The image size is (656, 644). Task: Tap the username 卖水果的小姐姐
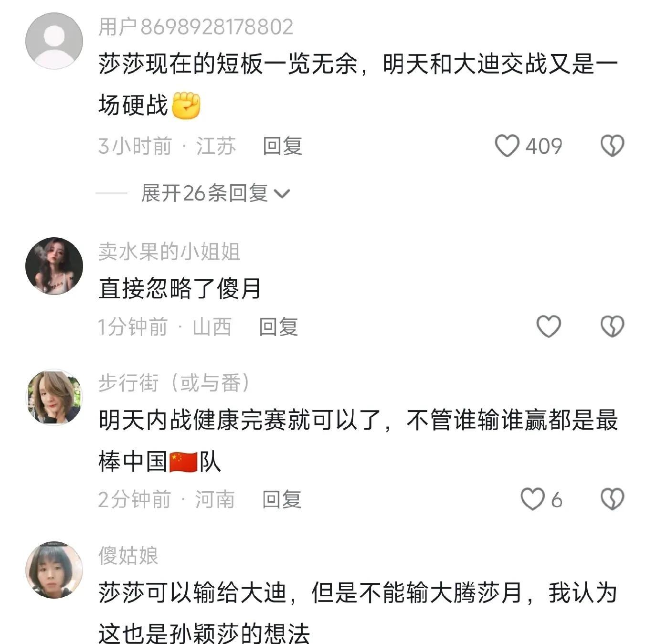tap(169, 252)
